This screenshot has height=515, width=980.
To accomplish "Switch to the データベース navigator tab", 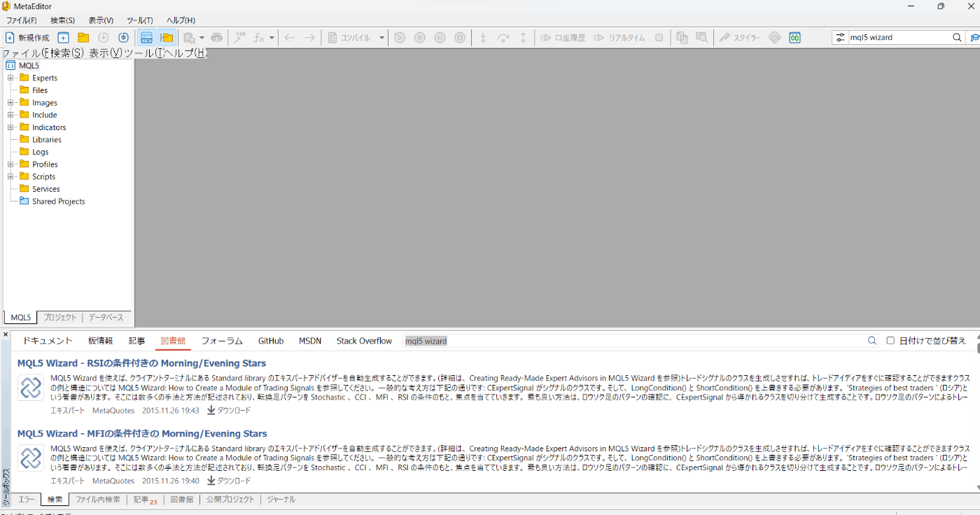I will coord(106,318).
